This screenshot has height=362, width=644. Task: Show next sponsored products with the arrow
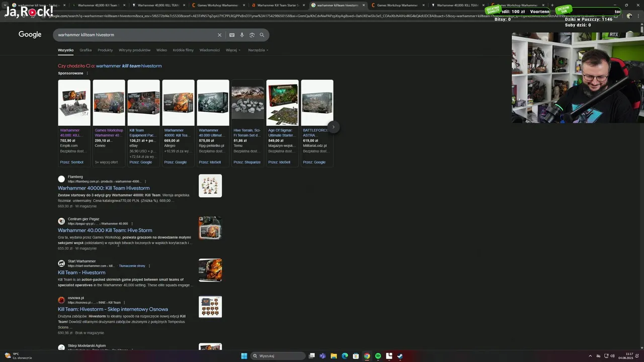(333, 127)
